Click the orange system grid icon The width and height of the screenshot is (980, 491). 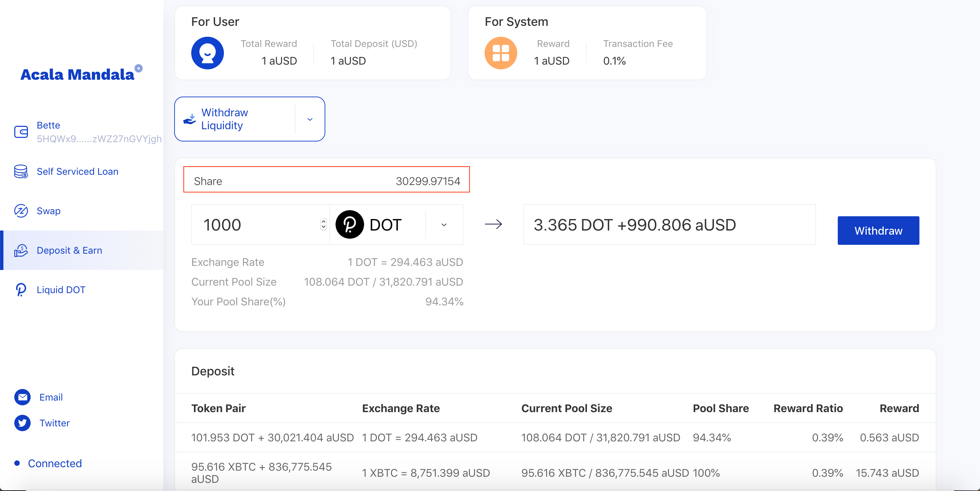[501, 53]
